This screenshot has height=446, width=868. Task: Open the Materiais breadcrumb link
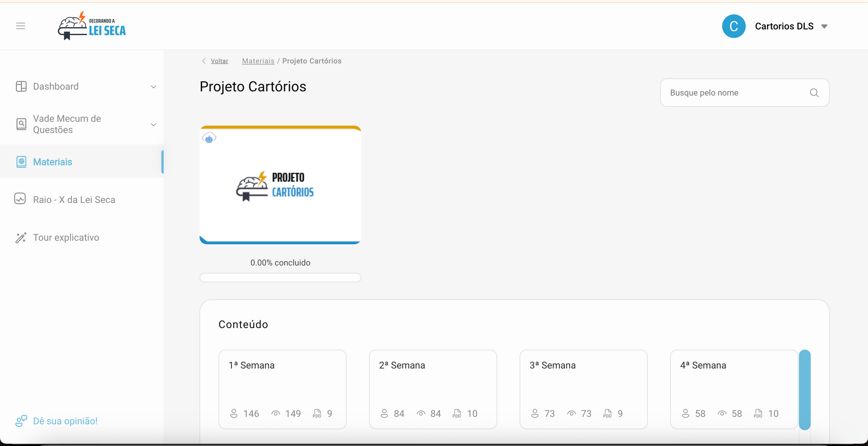click(x=258, y=61)
